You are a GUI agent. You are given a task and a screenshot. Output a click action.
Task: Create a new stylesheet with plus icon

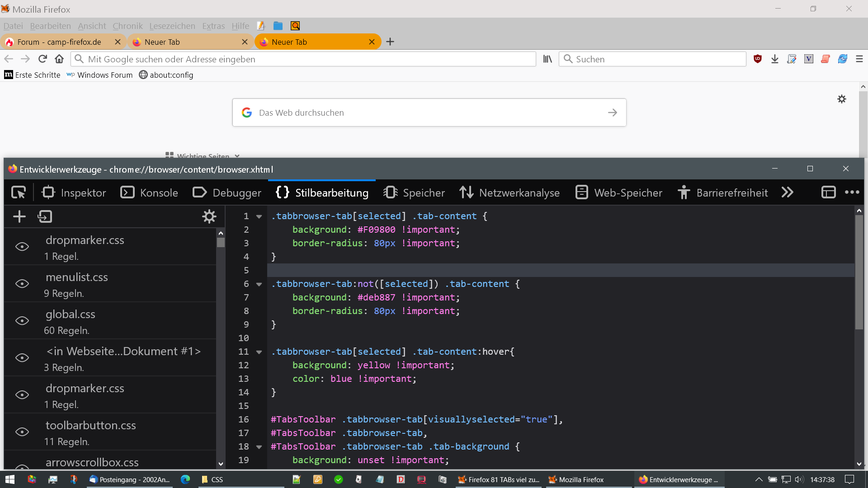[19, 217]
